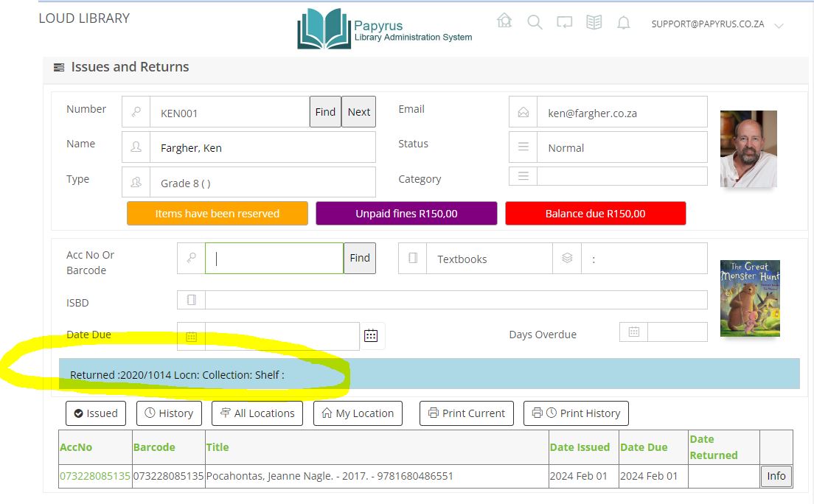Open the Status field dropdown
814x504 pixels.
tap(523, 147)
